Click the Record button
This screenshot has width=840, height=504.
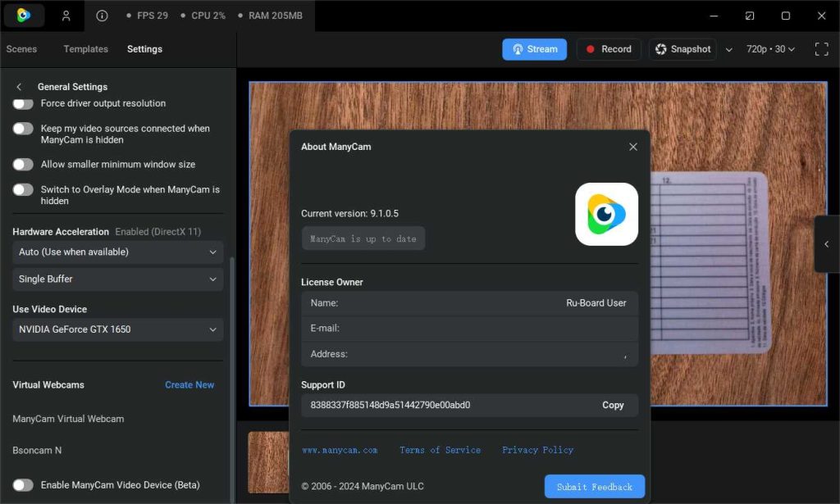pos(609,49)
